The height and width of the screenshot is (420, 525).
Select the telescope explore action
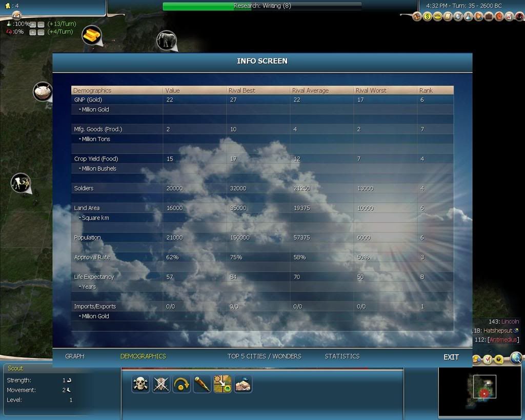click(x=202, y=384)
